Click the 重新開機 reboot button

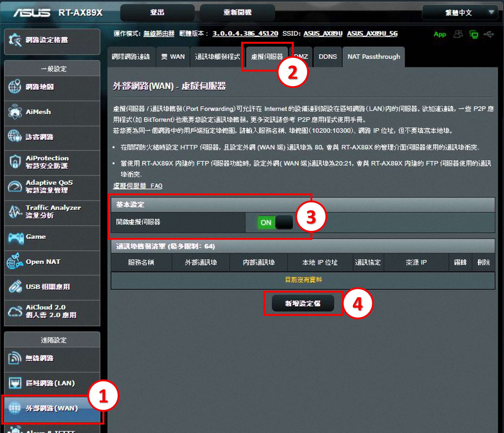pos(237,12)
